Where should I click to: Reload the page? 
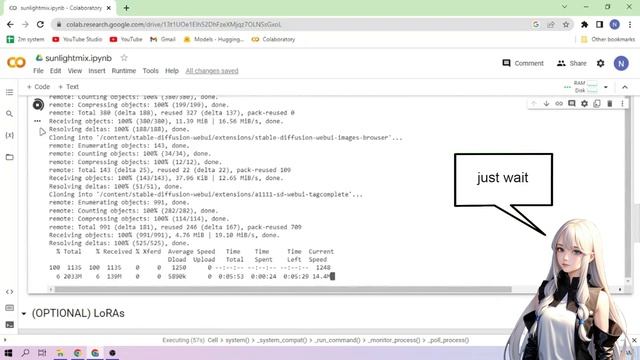click(x=40, y=24)
